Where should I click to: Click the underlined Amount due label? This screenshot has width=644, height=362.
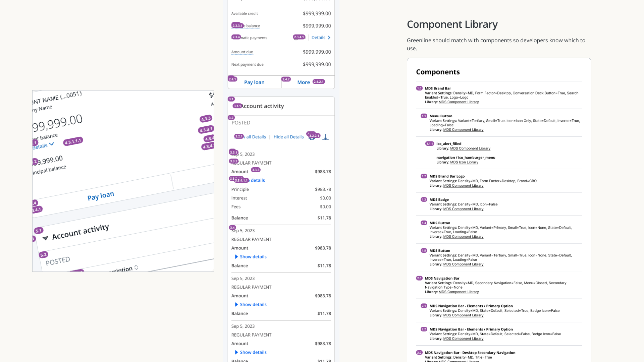tap(242, 52)
